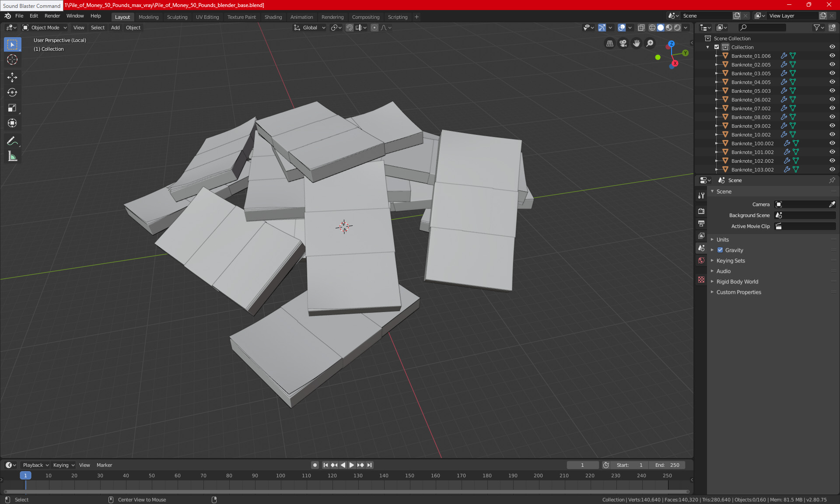Expand the Units panel

pos(722,239)
